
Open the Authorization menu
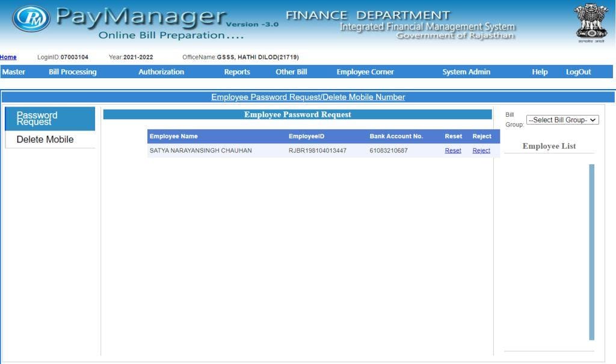click(161, 72)
